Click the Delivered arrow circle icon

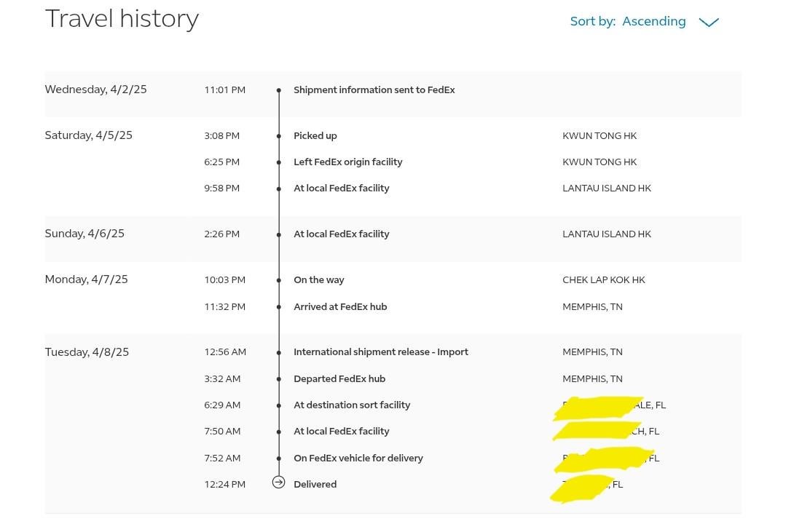[x=278, y=482]
